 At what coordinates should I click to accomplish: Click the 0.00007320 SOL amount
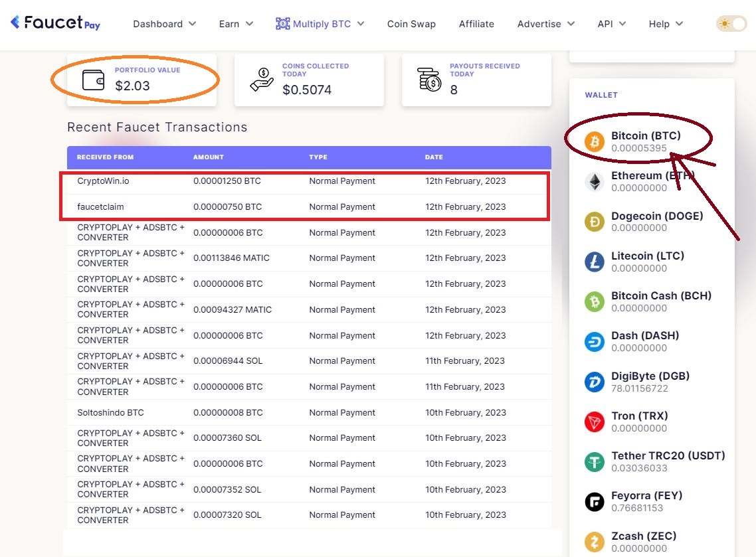(227, 515)
